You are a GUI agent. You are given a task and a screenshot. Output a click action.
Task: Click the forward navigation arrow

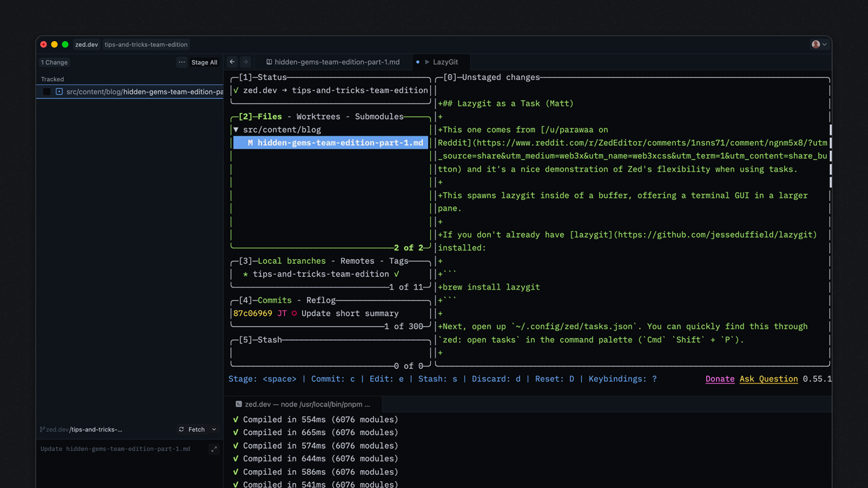point(245,62)
